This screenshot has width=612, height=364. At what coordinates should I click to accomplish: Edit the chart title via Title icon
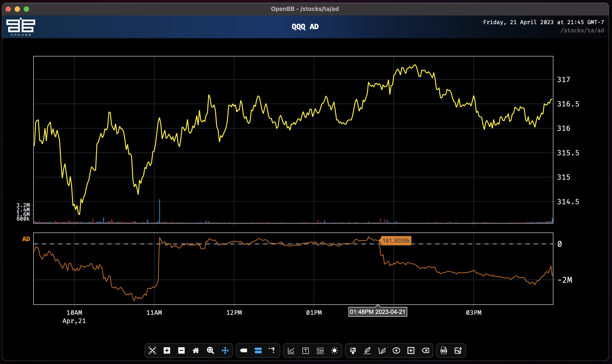coord(320,351)
